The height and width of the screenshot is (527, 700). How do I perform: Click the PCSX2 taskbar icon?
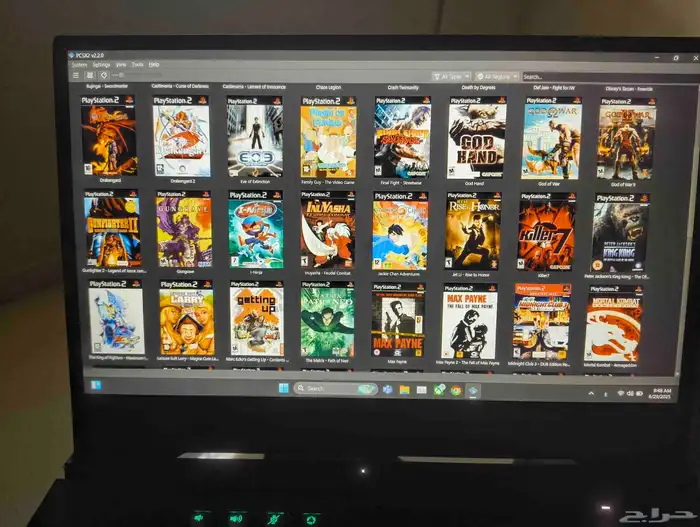tap(473, 391)
